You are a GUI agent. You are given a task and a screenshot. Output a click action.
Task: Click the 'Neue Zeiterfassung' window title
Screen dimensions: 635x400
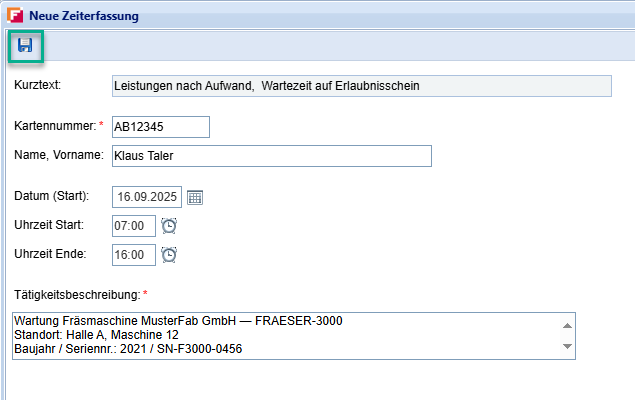click(84, 16)
